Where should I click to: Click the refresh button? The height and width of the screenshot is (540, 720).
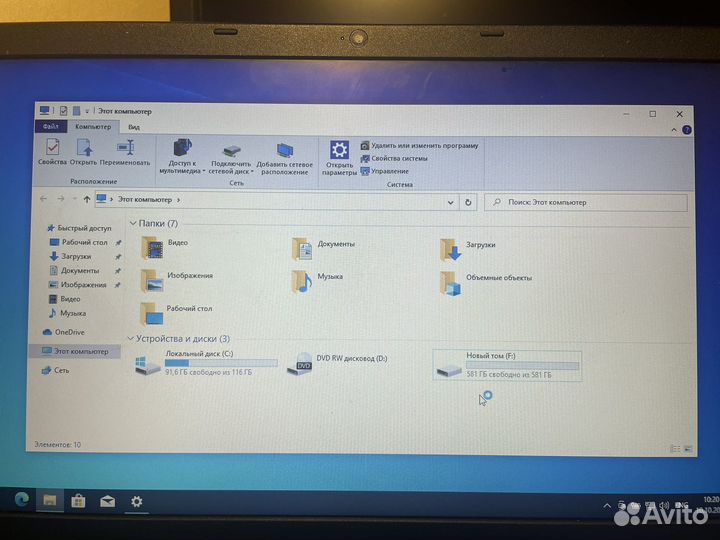click(468, 202)
